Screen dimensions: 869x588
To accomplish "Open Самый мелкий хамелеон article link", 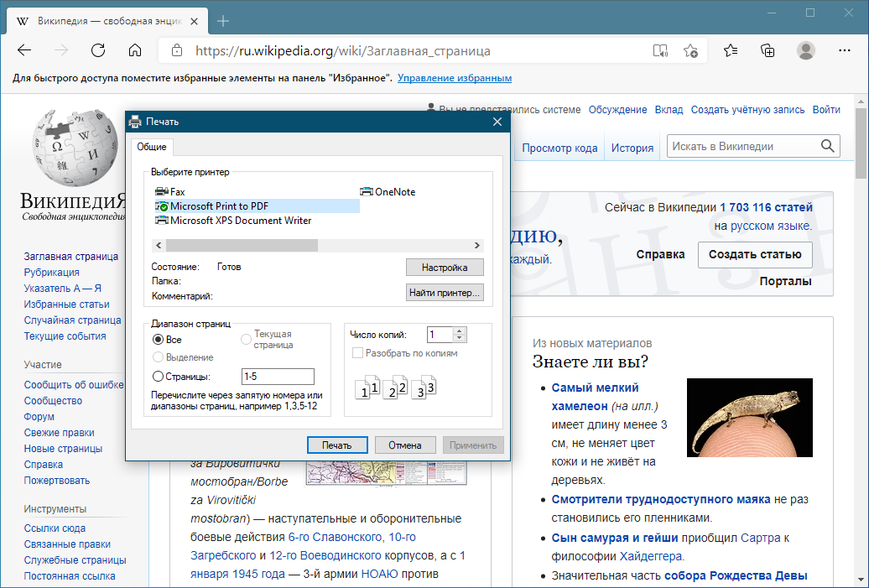I will click(x=595, y=397).
